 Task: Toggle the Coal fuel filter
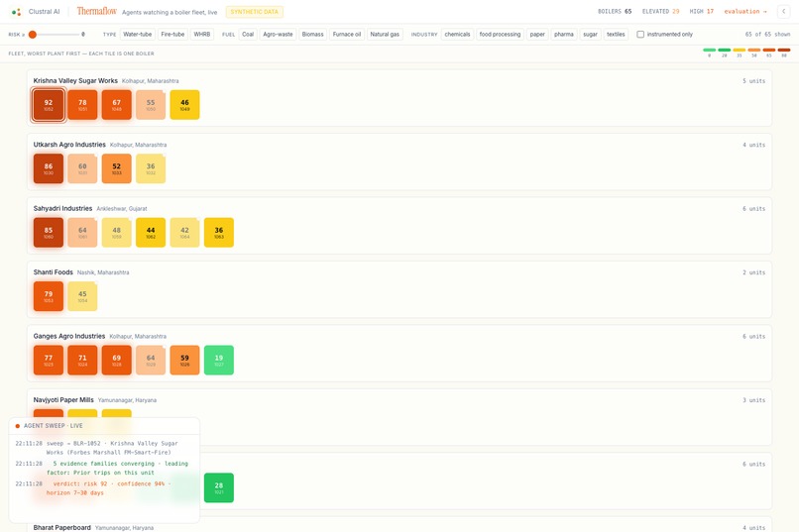248,34
